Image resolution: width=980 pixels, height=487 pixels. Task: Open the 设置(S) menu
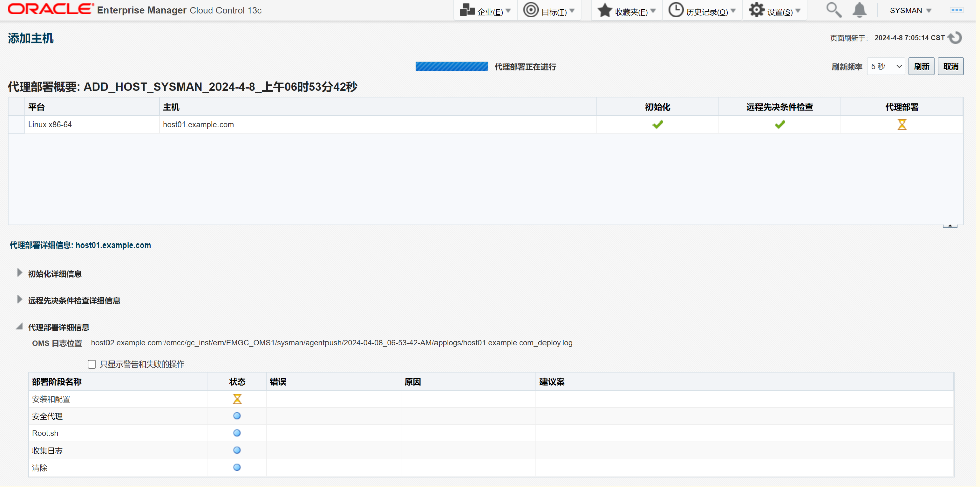tap(775, 11)
